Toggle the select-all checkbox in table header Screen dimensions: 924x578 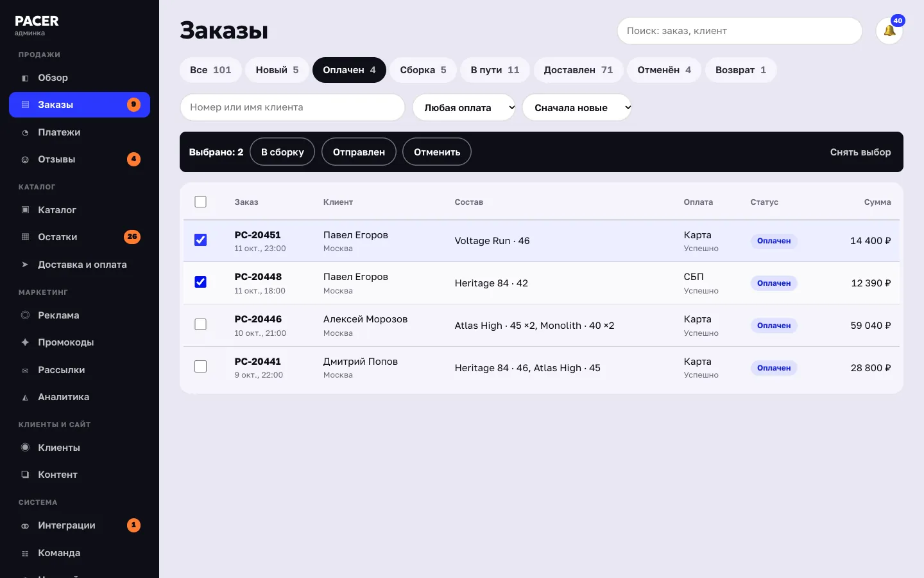201,202
